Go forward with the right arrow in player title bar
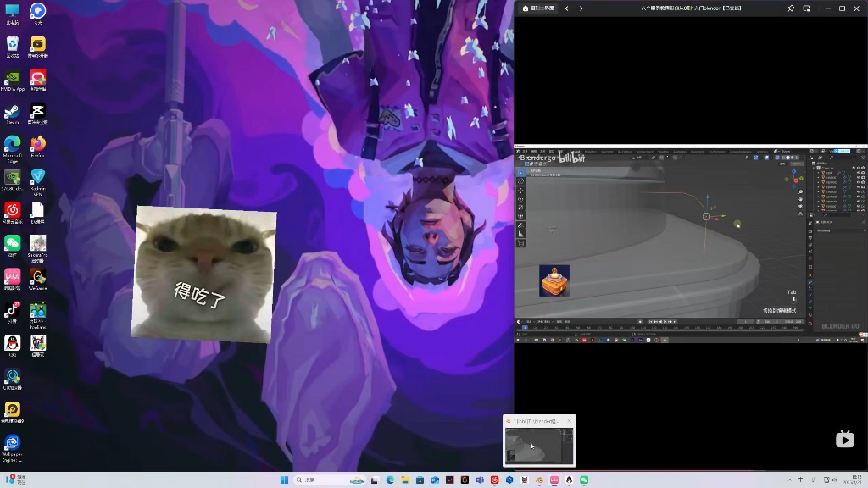 (581, 8)
